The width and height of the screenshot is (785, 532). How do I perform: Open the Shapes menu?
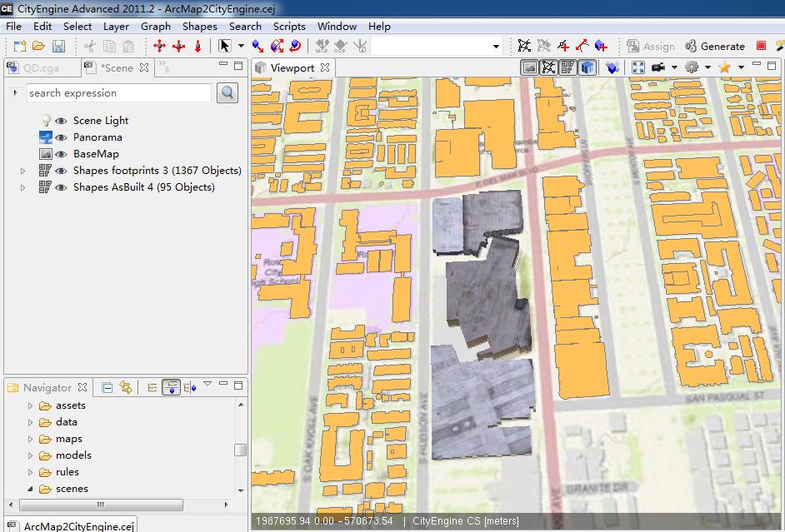200,27
